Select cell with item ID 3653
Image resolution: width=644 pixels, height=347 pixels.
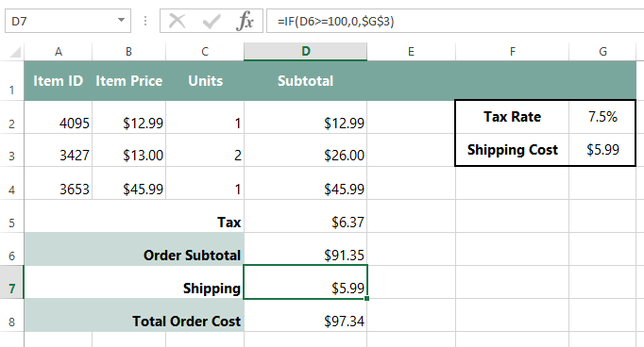click(x=59, y=183)
